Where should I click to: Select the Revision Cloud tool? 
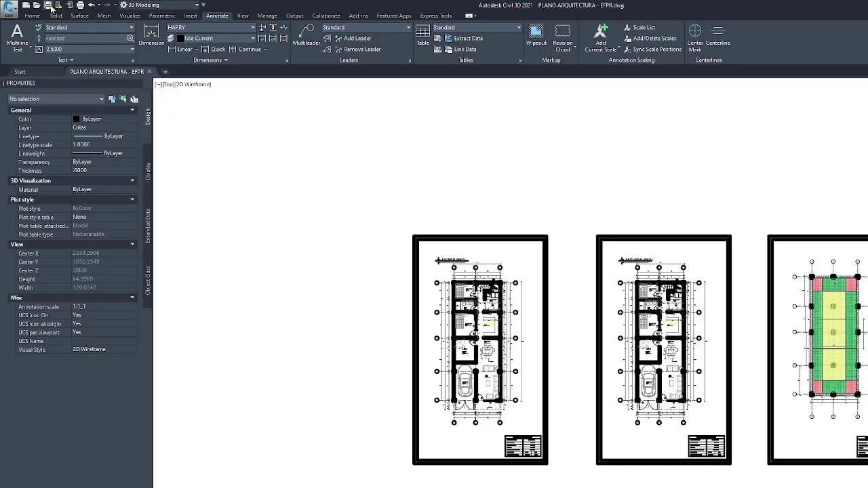pyautogui.click(x=562, y=38)
